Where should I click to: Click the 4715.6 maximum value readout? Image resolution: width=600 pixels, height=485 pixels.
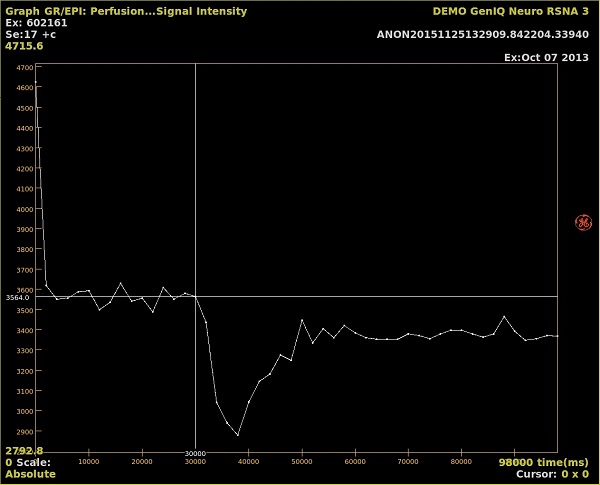click(25, 46)
